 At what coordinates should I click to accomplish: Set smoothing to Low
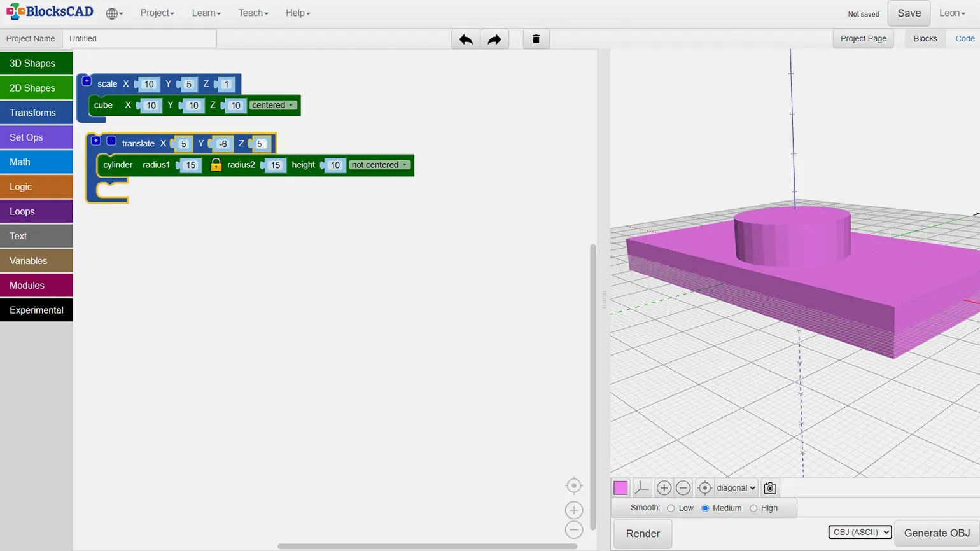pos(671,508)
